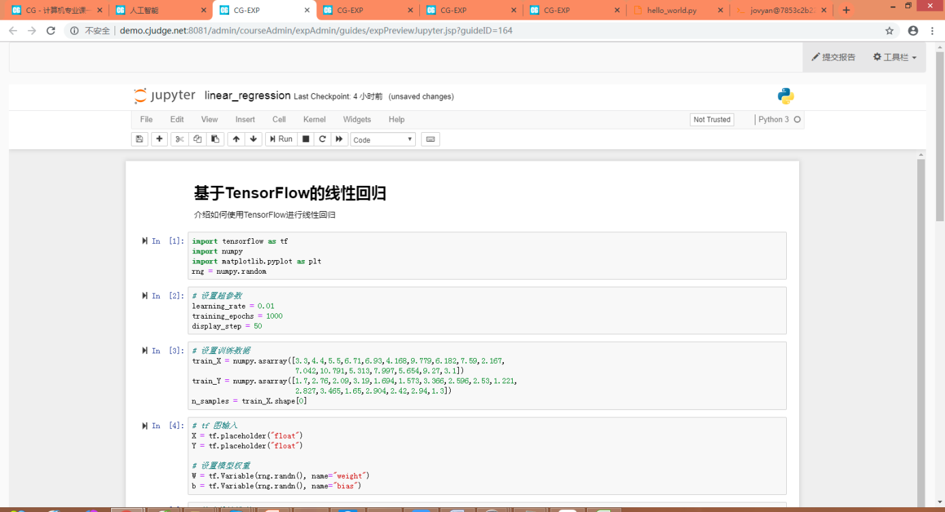The width and height of the screenshot is (945, 512).
Task: Run cell In [4] with its run icon
Action: (145, 426)
